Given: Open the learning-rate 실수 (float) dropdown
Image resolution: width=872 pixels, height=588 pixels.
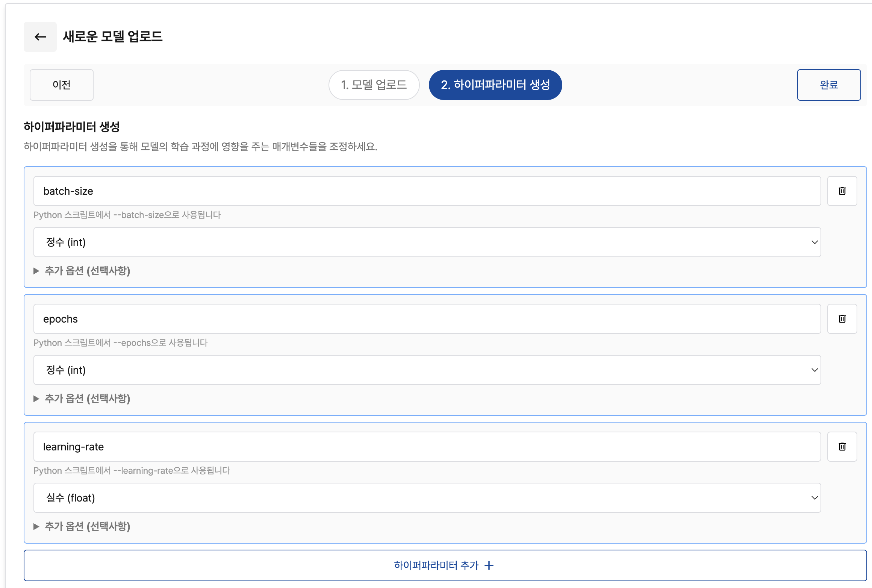Looking at the screenshot, I should point(427,498).
